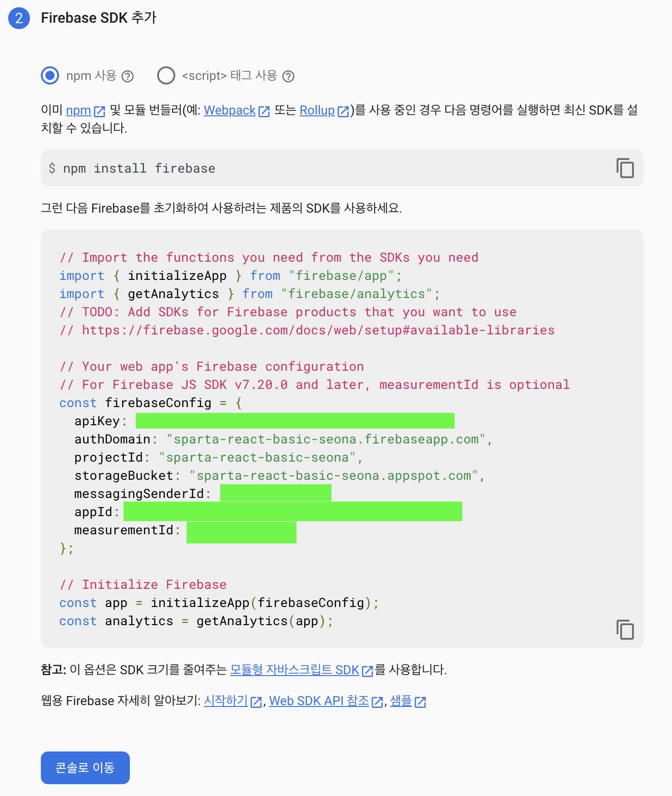This screenshot has height=796, width=672.
Task: Click the getAnalytics(app) line
Action: click(196, 621)
